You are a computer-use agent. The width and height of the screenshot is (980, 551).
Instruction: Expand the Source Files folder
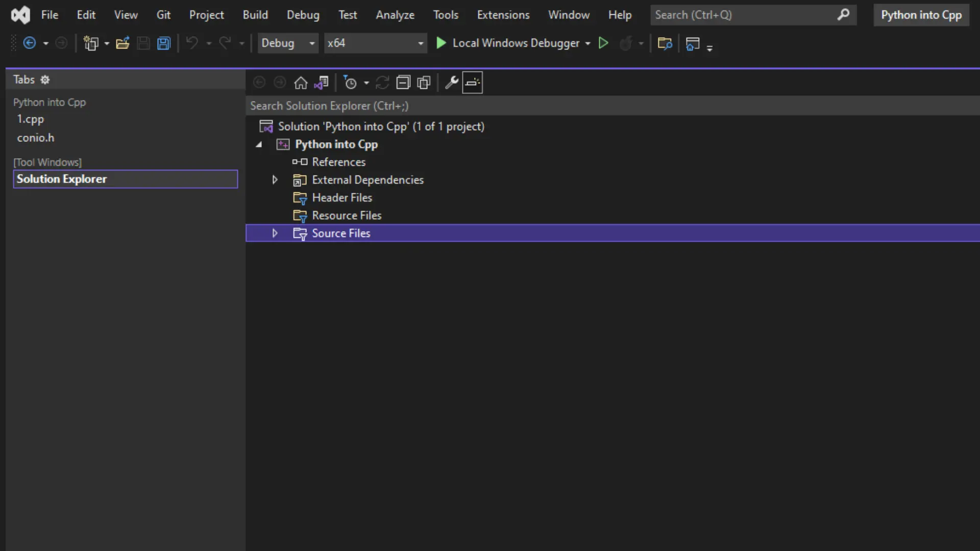click(x=275, y=234)
